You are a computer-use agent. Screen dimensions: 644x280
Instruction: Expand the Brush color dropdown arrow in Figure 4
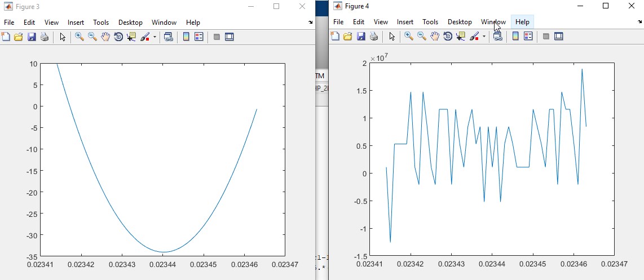[x=484, y=37]
